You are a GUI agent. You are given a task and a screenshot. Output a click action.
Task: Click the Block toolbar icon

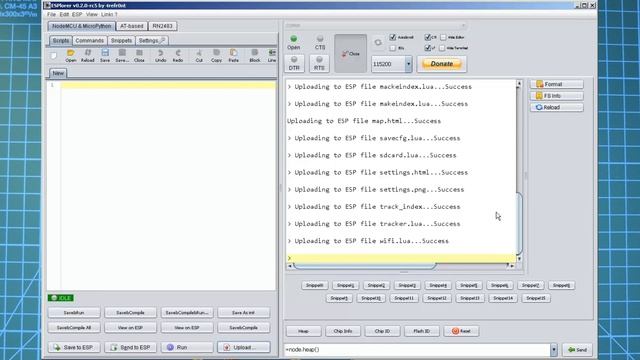pyautogui.click(x=255, y=56)
